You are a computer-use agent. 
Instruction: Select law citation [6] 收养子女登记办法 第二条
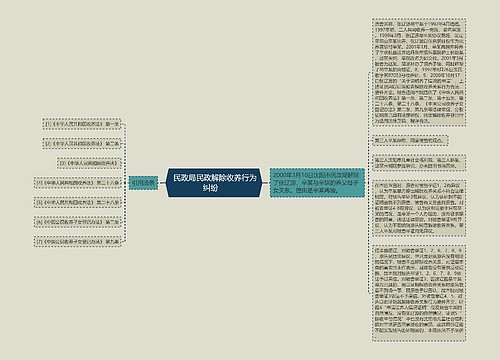(x=77, y=222)
